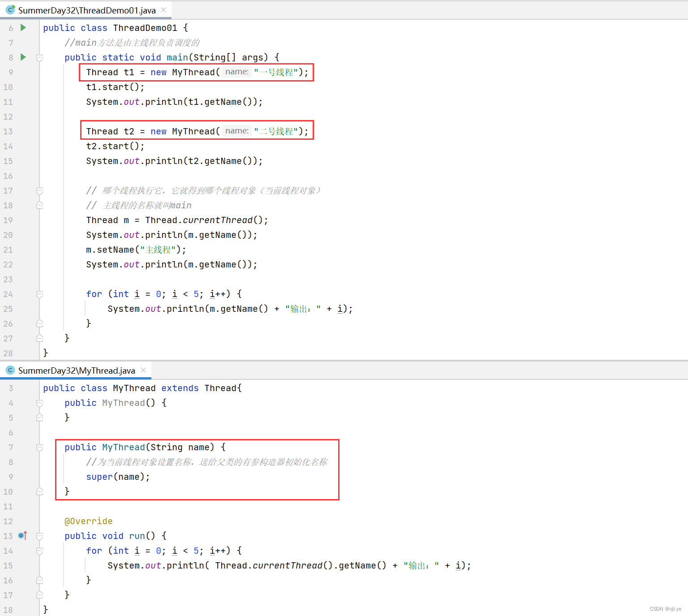Click line number 11 in MyThread gutter
The image size is (688, 616).
(8, 506)
